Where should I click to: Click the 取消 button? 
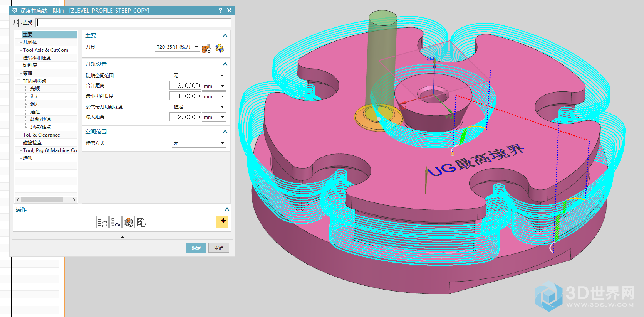pos(219,248)
